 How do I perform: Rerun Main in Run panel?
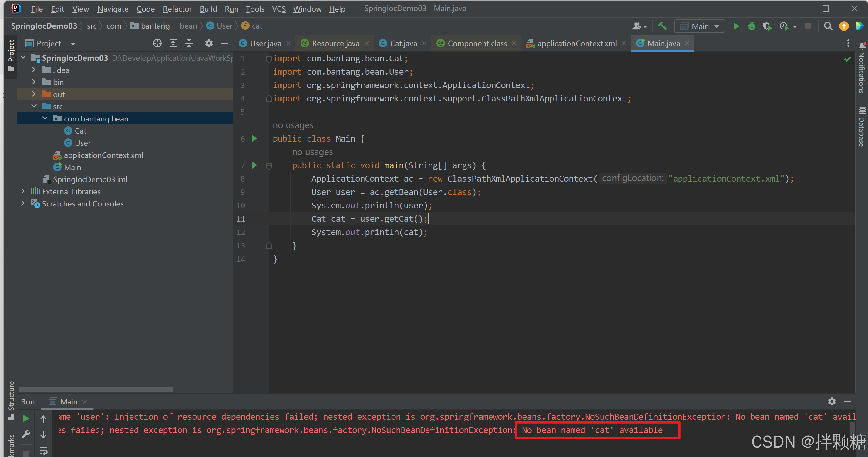pos(26,418)
